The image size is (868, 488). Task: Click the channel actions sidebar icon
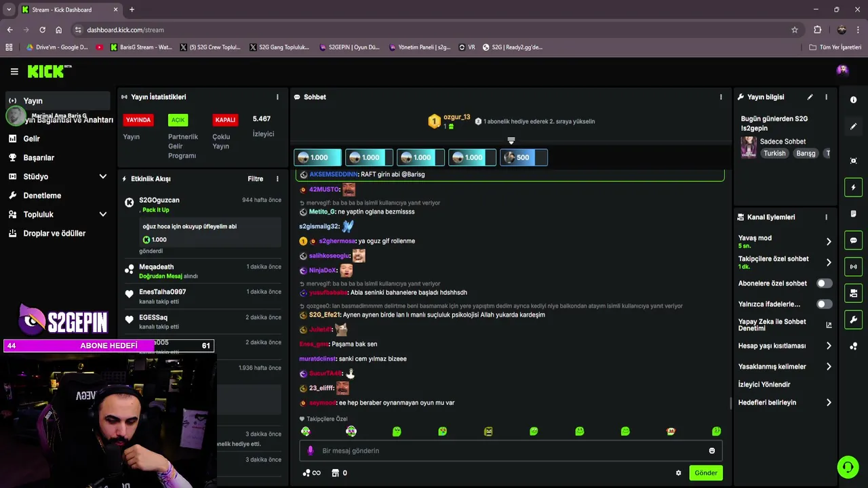pos(853,293)
